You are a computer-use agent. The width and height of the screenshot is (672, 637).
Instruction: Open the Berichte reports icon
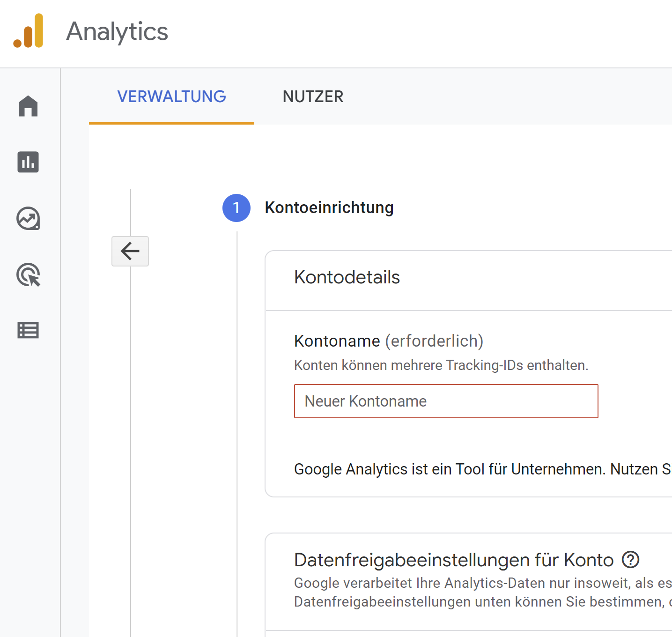(28, 163)
